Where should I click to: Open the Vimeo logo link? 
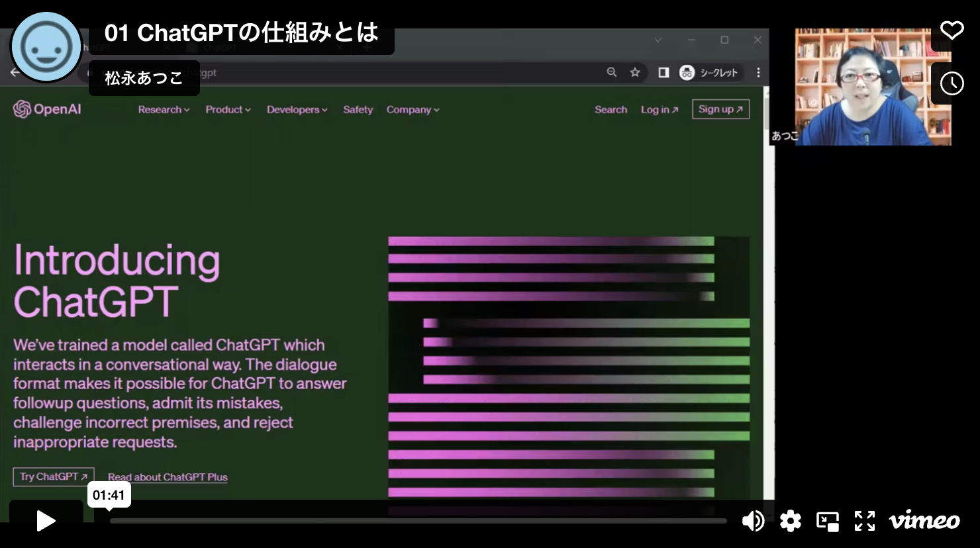tap(924, 522)
